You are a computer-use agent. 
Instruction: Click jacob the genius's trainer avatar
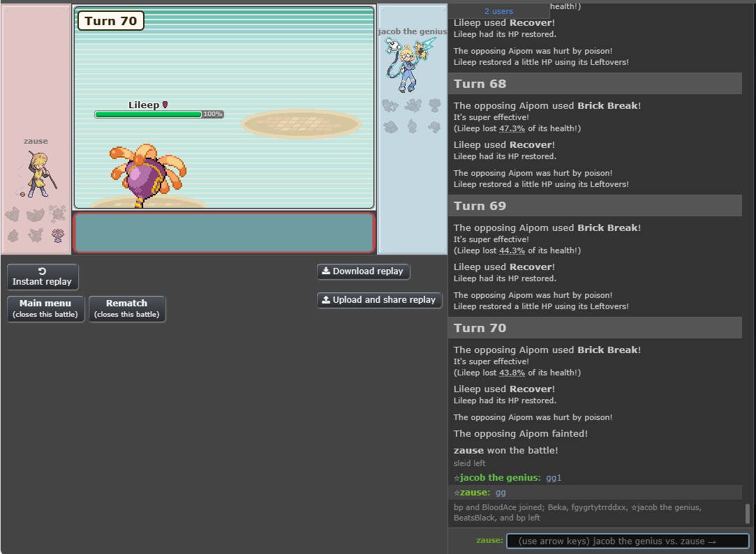click(x=410, y=65)
